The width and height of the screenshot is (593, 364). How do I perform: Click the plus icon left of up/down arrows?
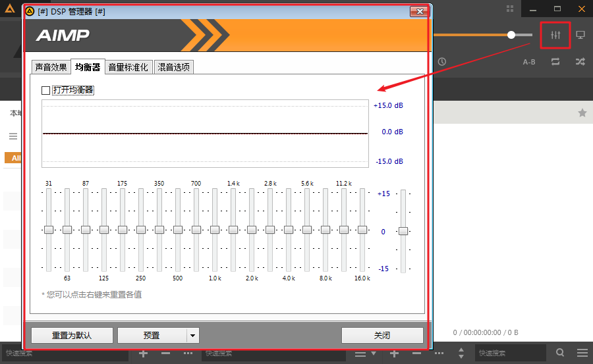click(x=394, y=353)
